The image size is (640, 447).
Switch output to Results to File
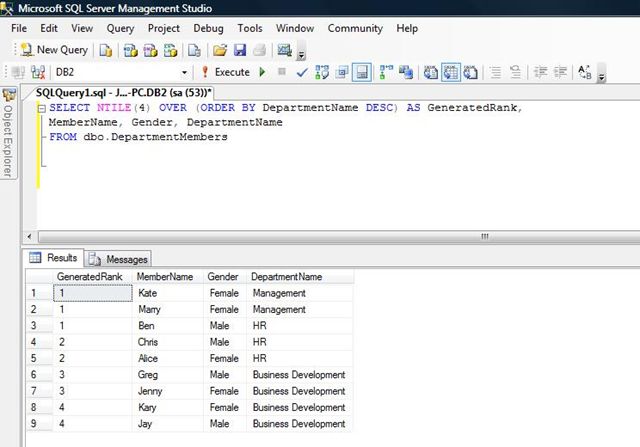(x=471, y=72)
